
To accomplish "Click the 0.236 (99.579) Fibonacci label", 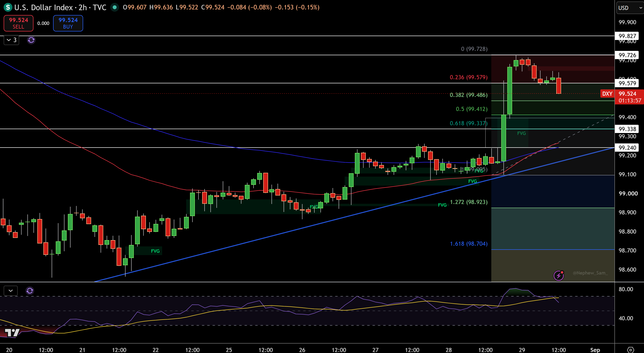I will click(x=469, y=77).
